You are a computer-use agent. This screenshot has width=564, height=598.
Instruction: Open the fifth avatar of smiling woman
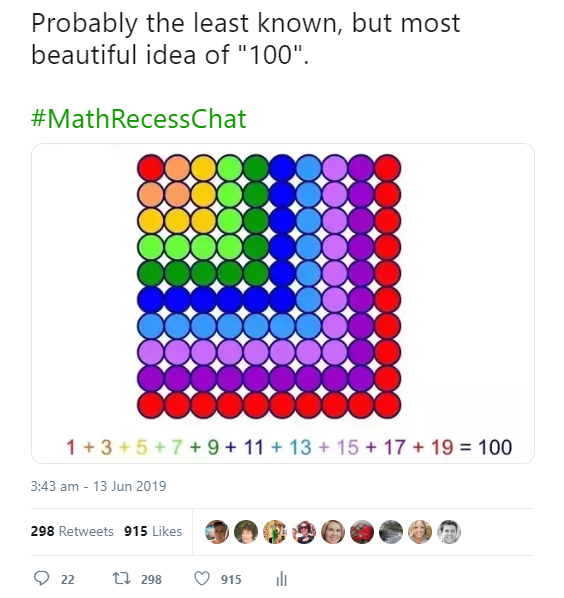pyautogui.click(x=333, y=532)
